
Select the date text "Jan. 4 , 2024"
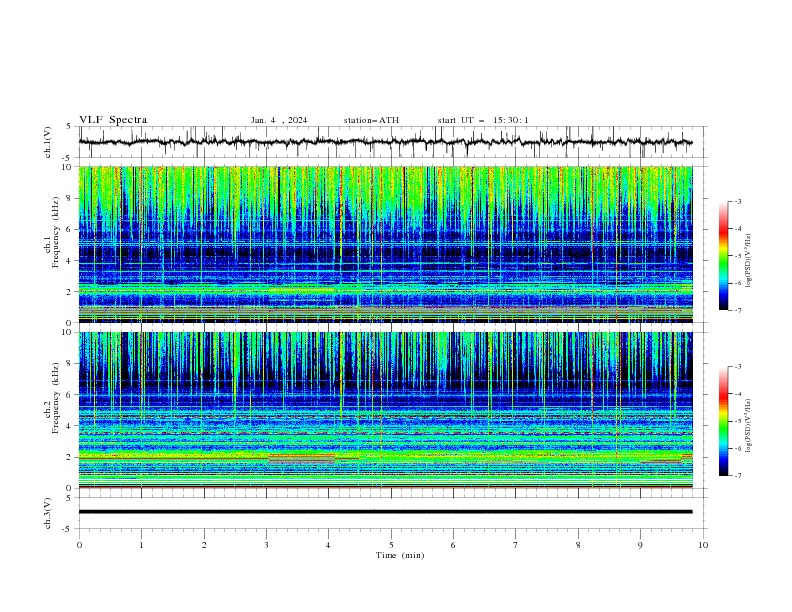(x=279, y=120)
